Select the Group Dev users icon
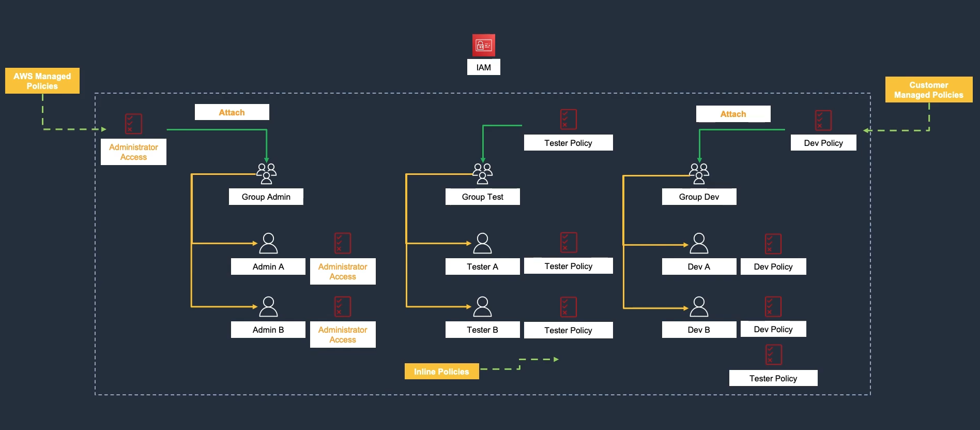The width and height of the screenshot is (980, 430). click(699, 174)
